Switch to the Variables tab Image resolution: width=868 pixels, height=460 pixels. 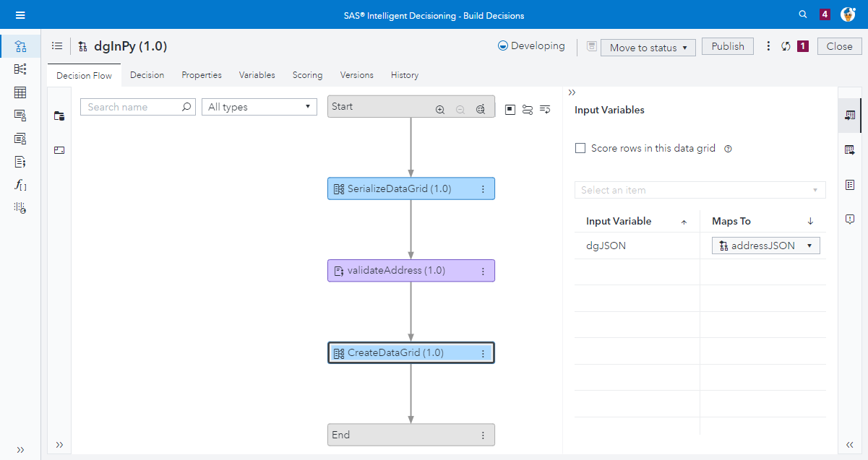click(259, 75)
